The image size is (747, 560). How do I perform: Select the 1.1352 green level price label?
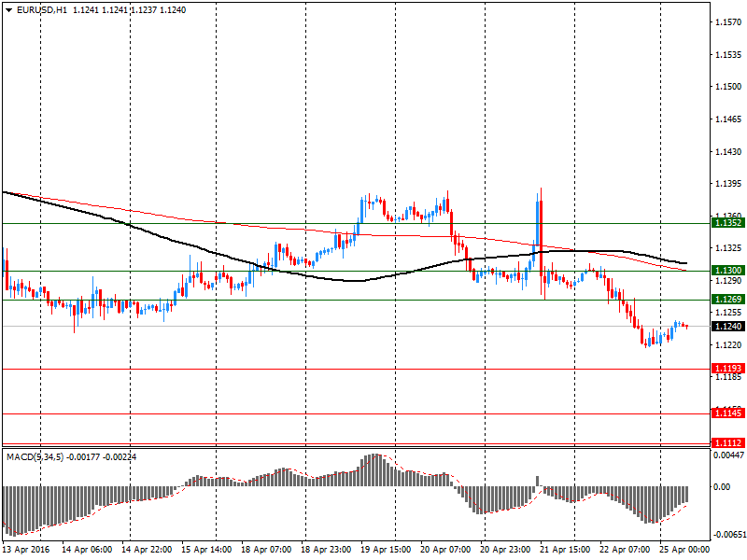click(x=728, y=223)
